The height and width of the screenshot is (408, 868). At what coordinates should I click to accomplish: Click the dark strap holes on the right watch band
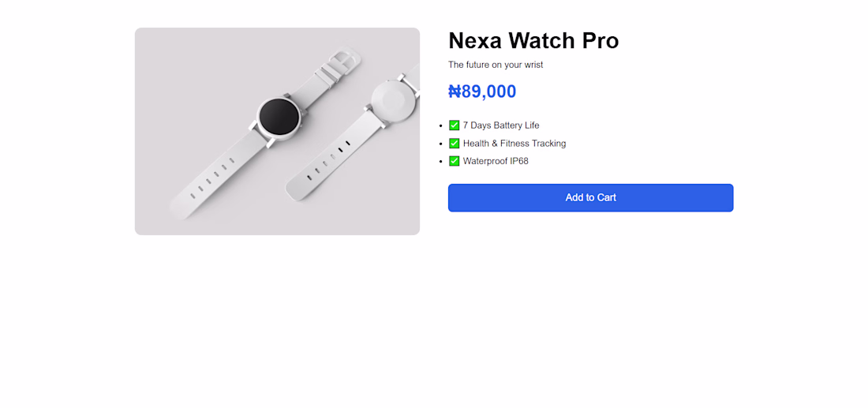(x=329, y=160)
